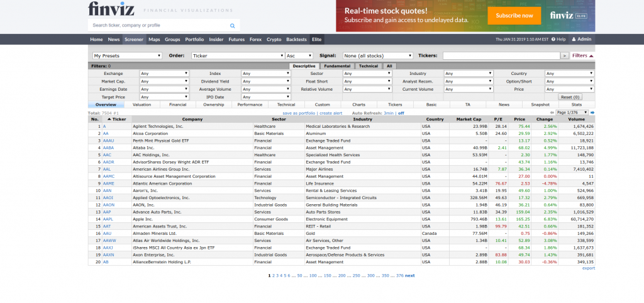The height and width of the screenshot is (303, 644).
Task: Open the IPO Date filter dropdown
Action: pyautogui.click(x=266, y=97)
